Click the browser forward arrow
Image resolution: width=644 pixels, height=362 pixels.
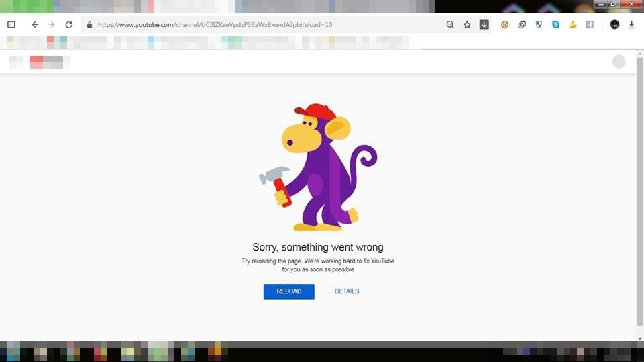(x=52, y=25)
